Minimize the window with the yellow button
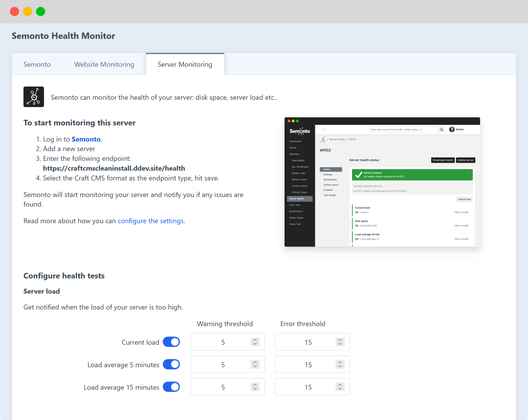This screenshot has height=420, width=528. tap(27, 11)
